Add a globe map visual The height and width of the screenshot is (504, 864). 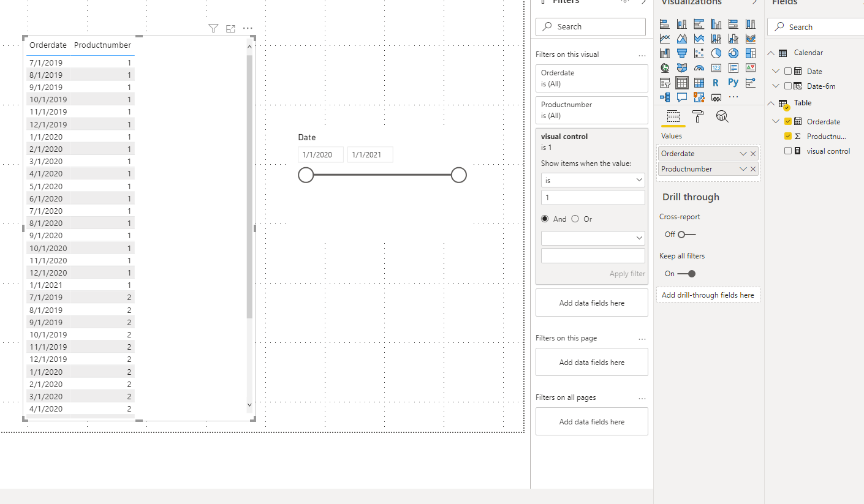pos(665,68)
